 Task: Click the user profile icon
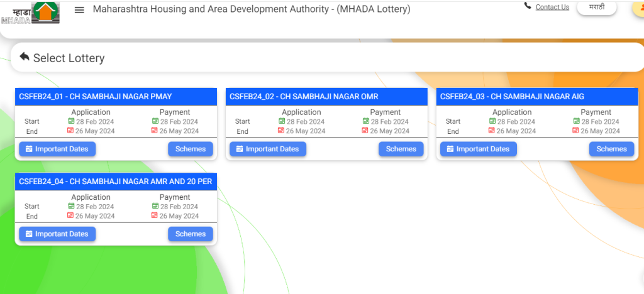click(639, 8)
